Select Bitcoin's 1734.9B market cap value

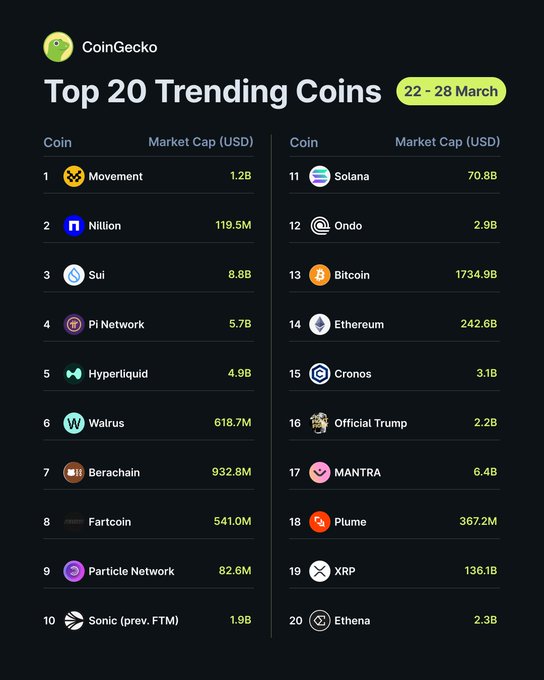(x=476, y=275)
